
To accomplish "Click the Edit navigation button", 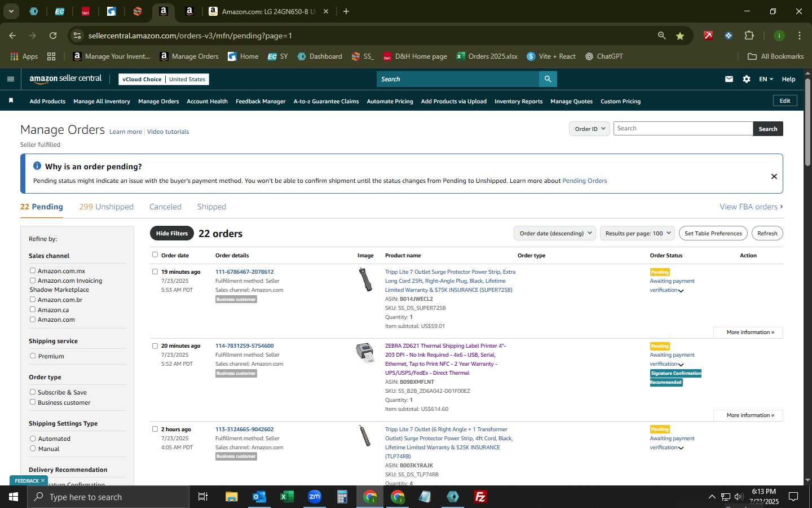I will click(x=784, y=100).
